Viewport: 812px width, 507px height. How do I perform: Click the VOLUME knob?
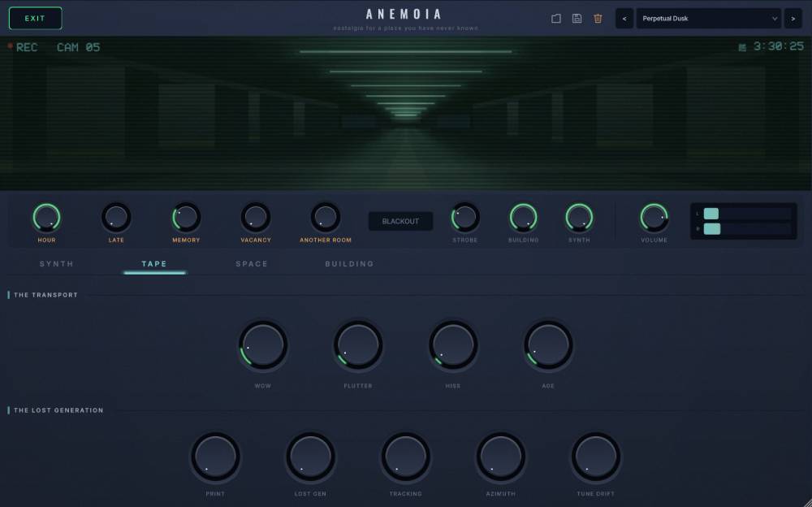654,217
